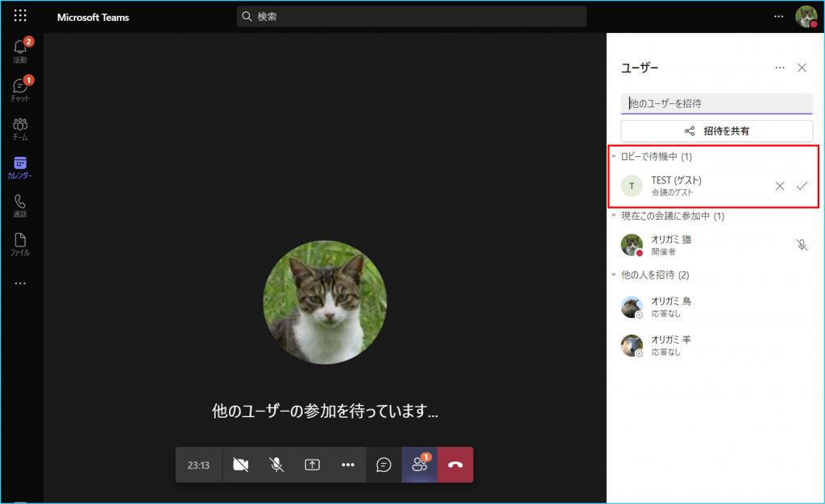Close the Users (ユーザー) panel

point(802,68)
